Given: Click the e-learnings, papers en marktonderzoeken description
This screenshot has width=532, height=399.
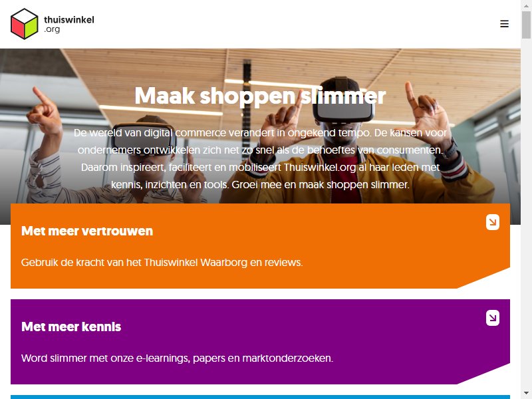Looking at the screenshot, I should coord(177,358).
